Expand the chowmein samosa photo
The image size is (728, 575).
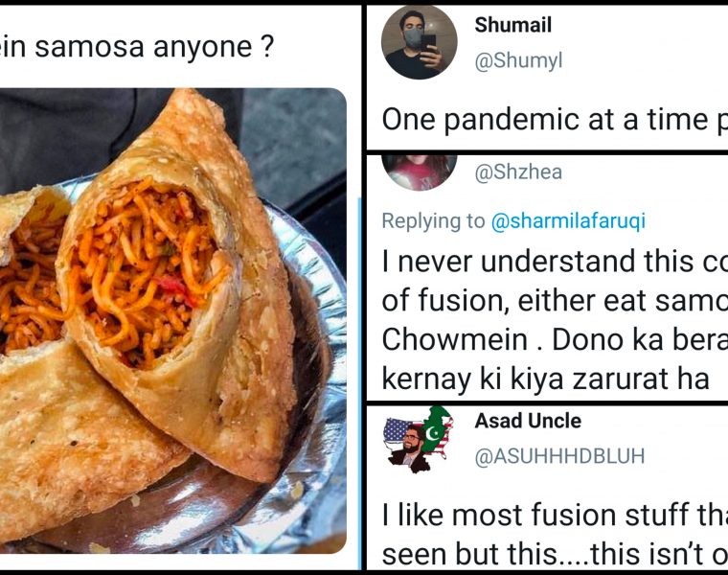click(172, 320)
